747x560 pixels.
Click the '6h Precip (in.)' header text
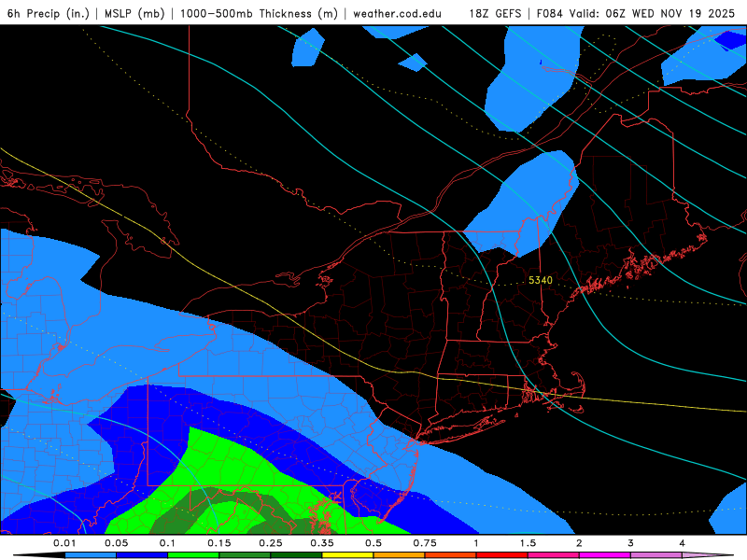tap(49, 13)
